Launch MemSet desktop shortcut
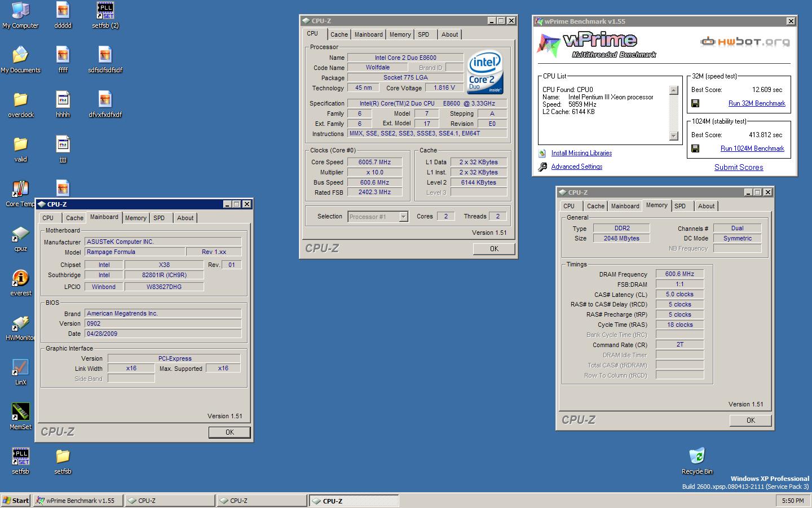 pos(20,417)
